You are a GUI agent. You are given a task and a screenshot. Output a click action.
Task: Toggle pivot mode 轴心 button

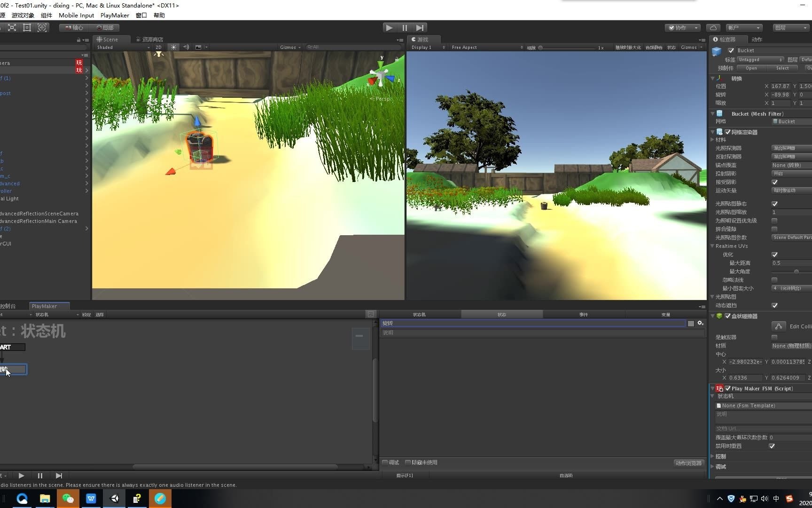coord(74,28)
